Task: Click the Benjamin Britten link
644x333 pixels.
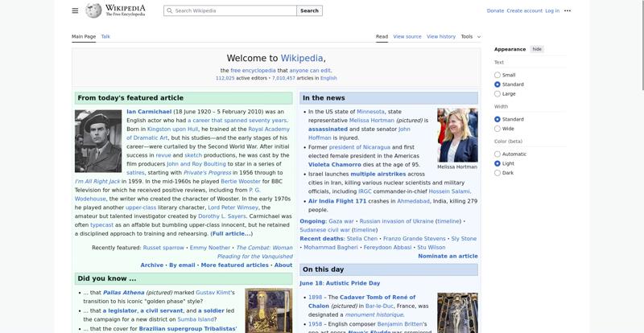Action: click(402, 324)
